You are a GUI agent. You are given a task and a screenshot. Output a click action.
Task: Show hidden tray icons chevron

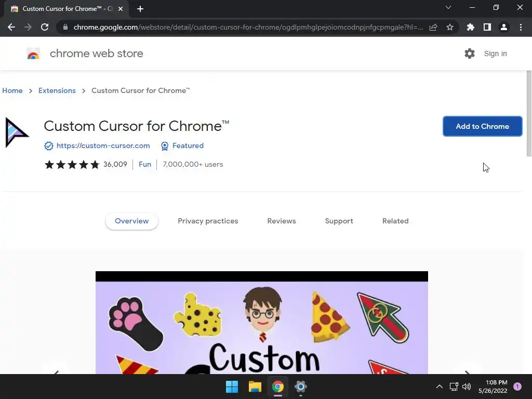click(x=440, y=387)
